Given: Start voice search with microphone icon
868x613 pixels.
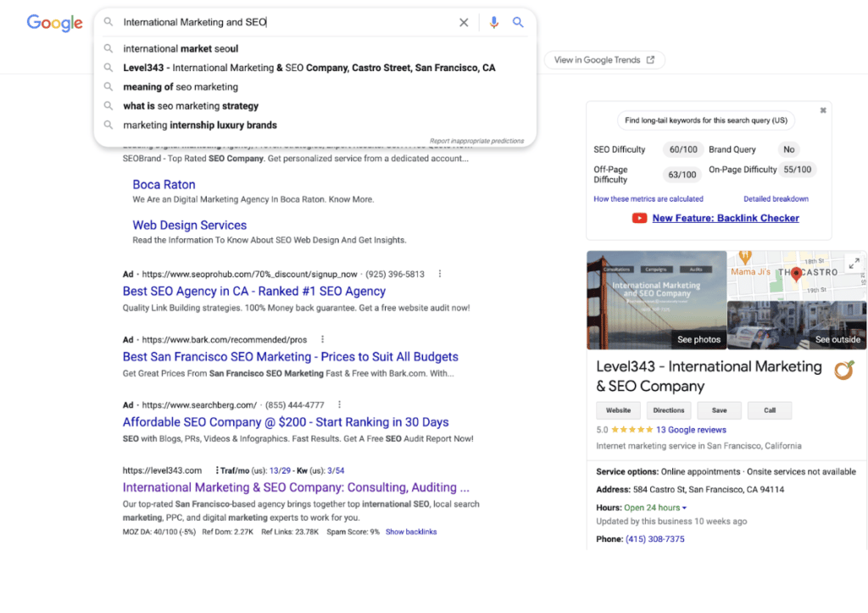Looking at the screenshot, I should (494, 22).
